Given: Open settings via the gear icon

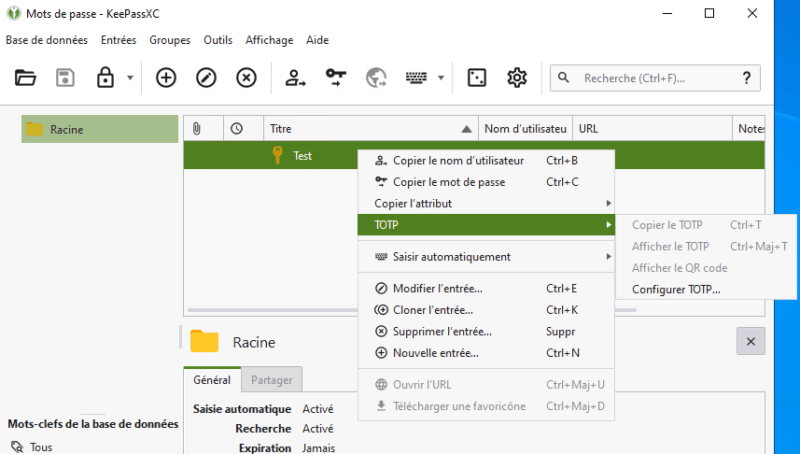Looking at the screenshot, I should [517, 78].
